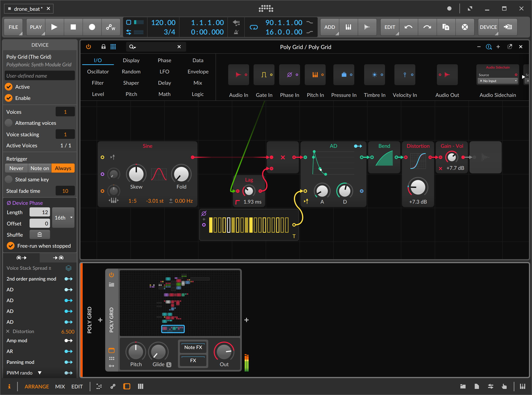Viewport: 532px width, 395px height.
Task: Click the undo arrow in EDIT section
Action: 408,27
